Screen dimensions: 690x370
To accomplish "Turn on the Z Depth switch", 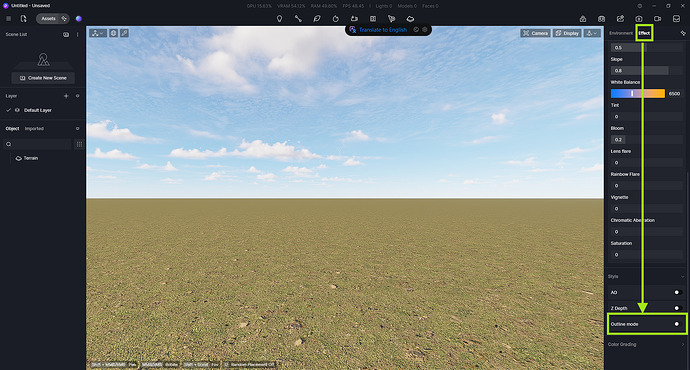I will point(678,308).
